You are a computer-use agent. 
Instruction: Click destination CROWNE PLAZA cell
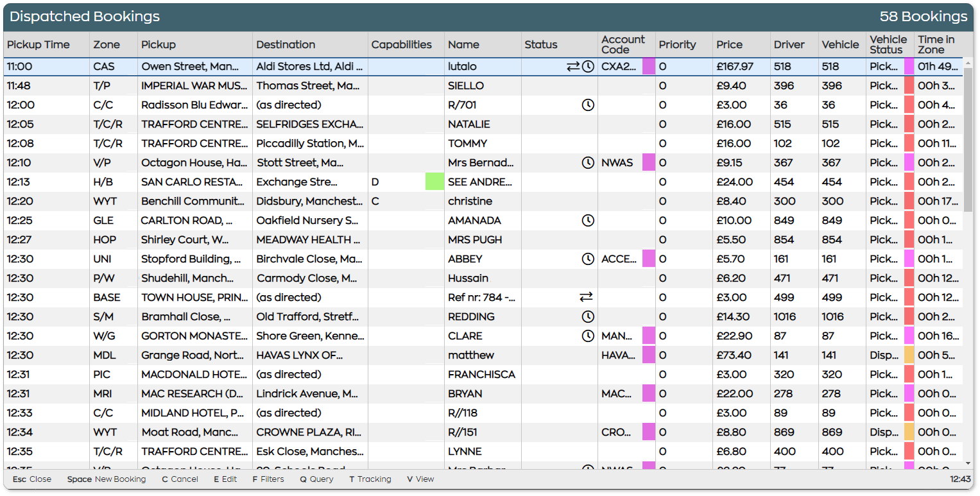[x=310, y=432]
